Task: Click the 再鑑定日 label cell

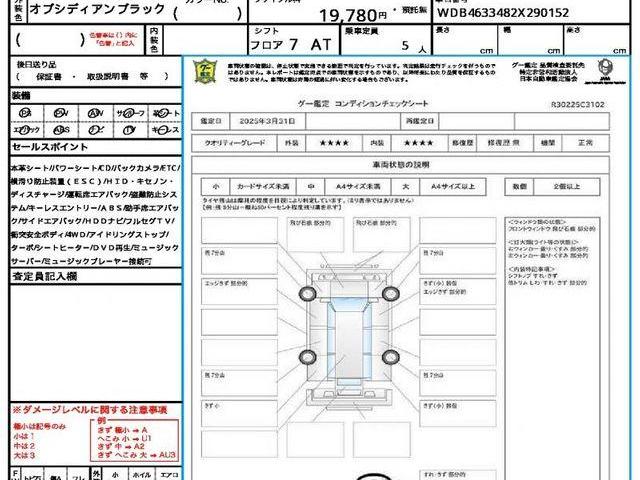Action: (x=420, y=122)
